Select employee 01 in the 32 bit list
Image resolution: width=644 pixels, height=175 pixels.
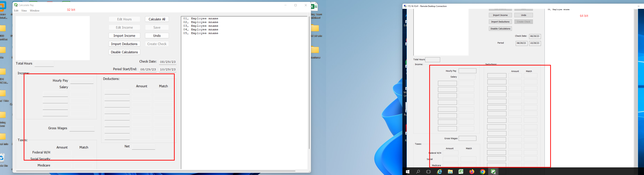point(201,19)
